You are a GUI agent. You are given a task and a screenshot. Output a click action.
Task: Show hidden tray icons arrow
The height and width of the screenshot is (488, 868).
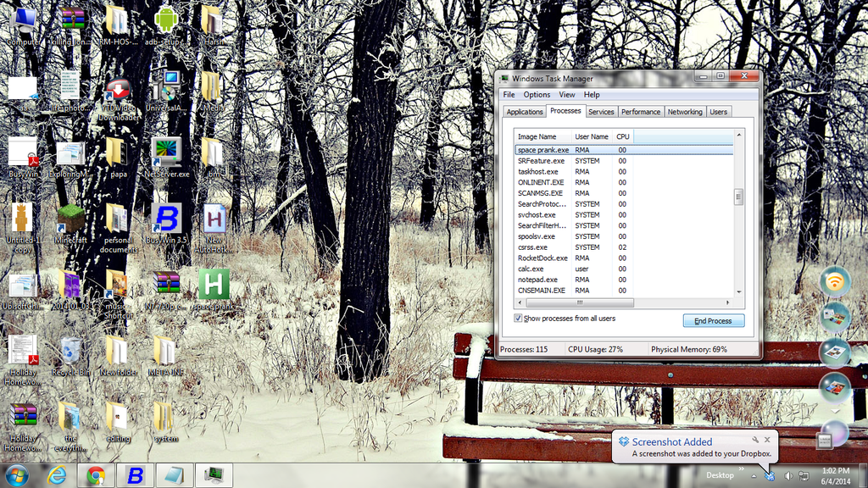[x=754, y=476]
